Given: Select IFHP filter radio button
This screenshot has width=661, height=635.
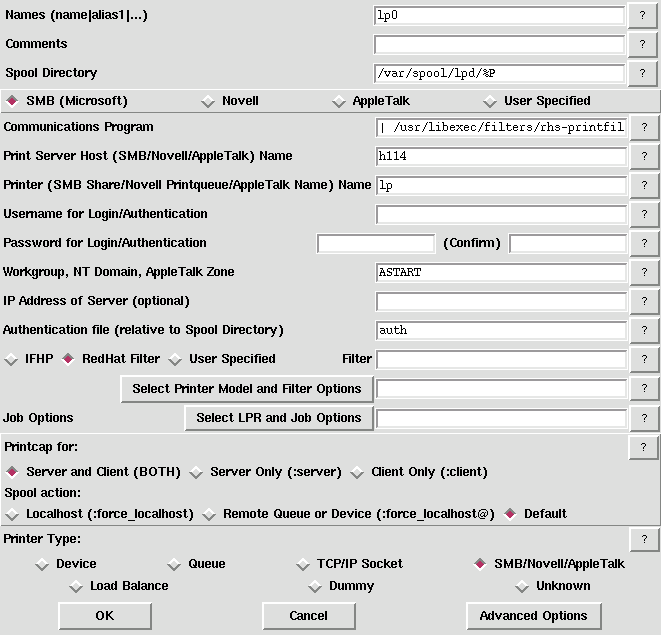Looking at the screenshot, I should (12, 359).
